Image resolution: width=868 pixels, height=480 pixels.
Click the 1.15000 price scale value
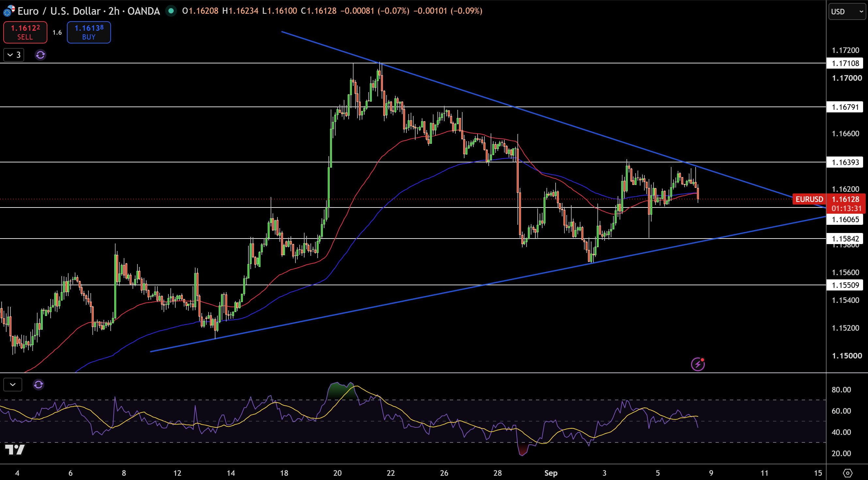click(847, 356)
